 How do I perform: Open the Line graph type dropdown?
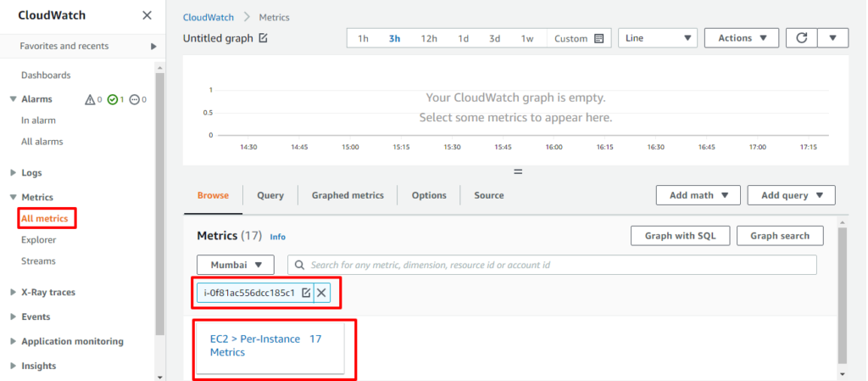click(x=657, y=38)
